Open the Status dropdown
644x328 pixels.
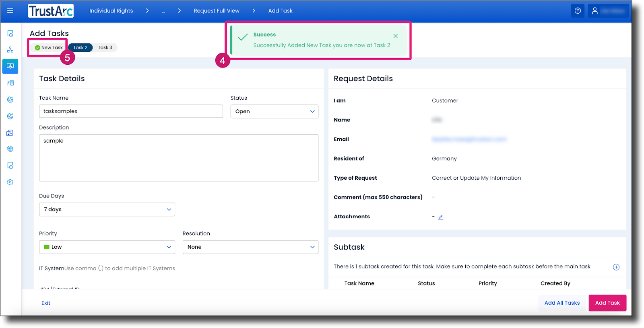point(275,111)
